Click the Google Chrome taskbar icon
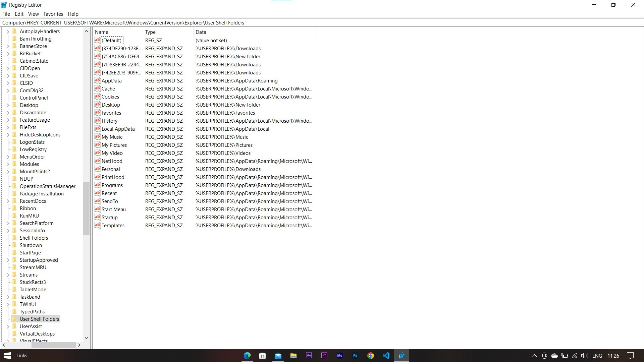644x362 pixels. click(370, 356)
